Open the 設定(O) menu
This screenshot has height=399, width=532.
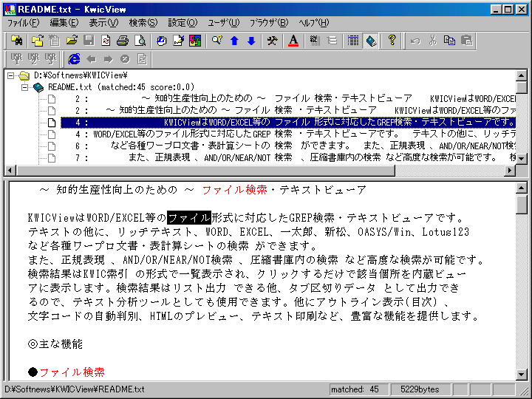[183, 23]
